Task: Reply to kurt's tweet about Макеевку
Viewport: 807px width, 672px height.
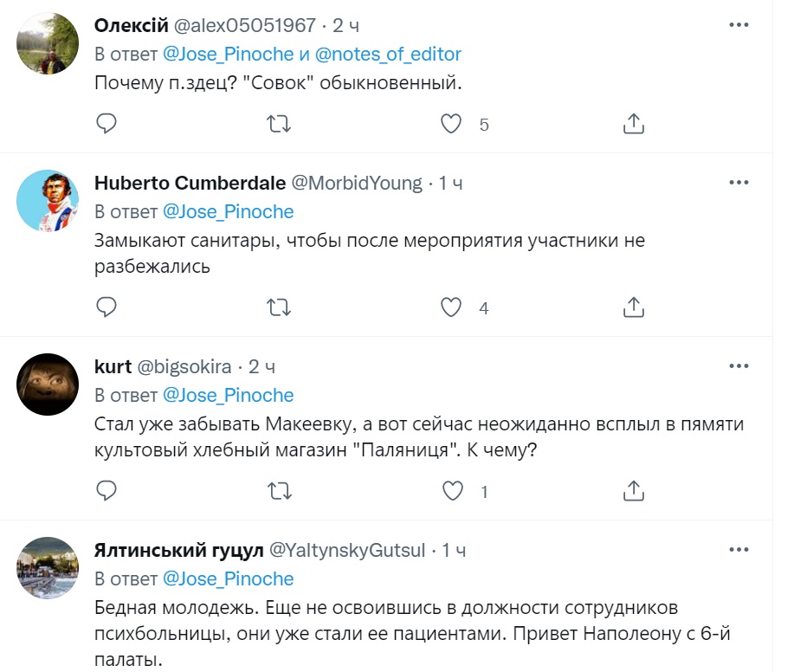Action: click(106, 491)
